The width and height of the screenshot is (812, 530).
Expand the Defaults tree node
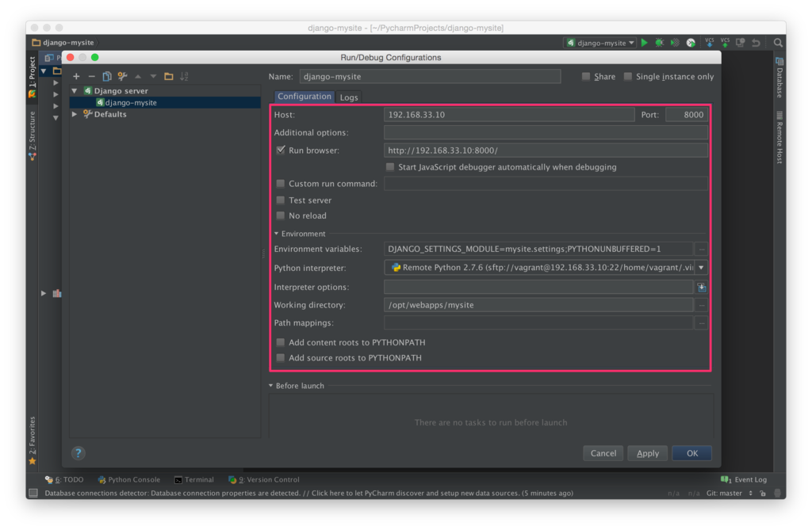[75, 114]
